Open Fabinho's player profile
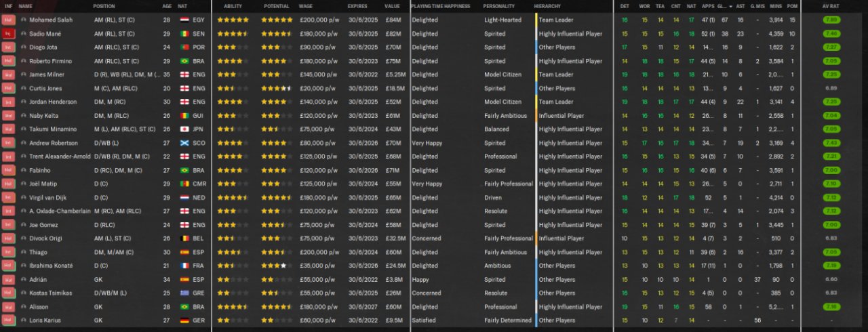The image size is (868, 332). (40, 170)
